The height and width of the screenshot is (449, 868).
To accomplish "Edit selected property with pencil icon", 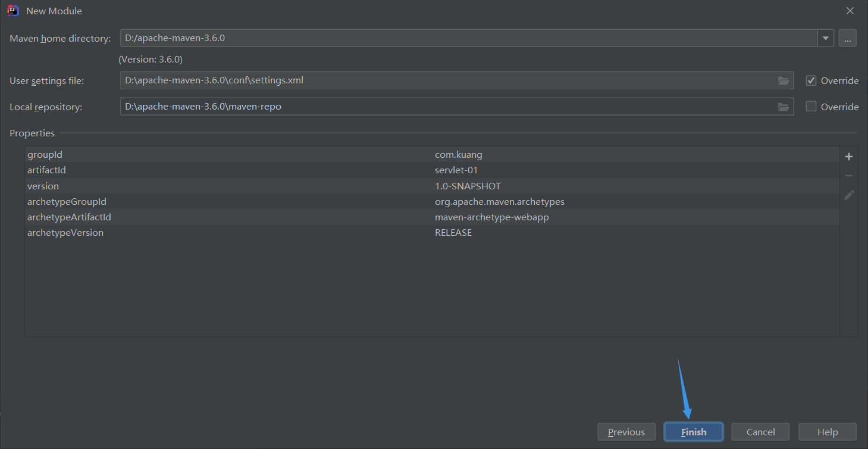I will pyautogui.click(x=849, y=195).
